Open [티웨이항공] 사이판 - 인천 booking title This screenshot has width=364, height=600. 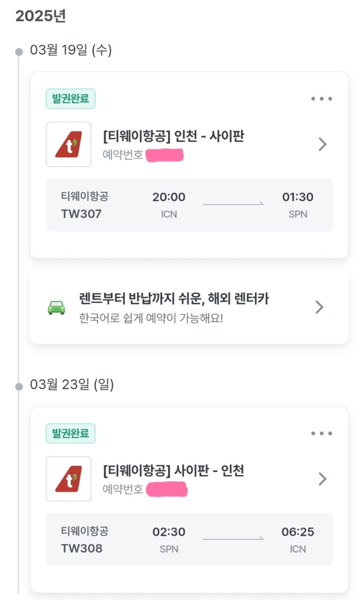point(173,471)
